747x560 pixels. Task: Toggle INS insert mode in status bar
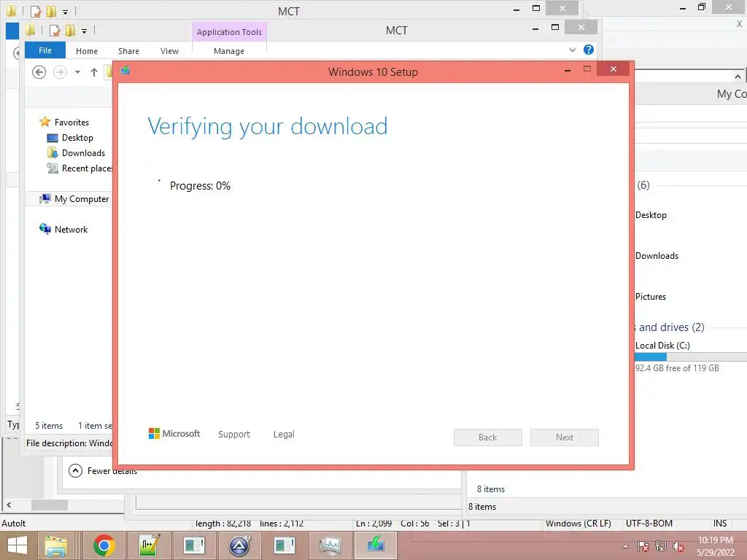(x=720, y=524)
